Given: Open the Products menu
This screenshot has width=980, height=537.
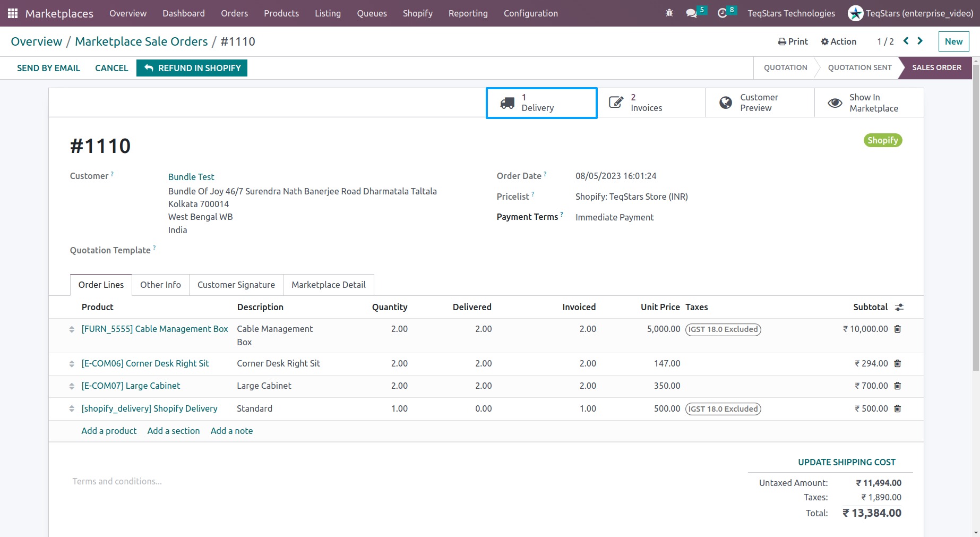Looking at the screenshot, I should pyautogui.click(x=281, y=13).
